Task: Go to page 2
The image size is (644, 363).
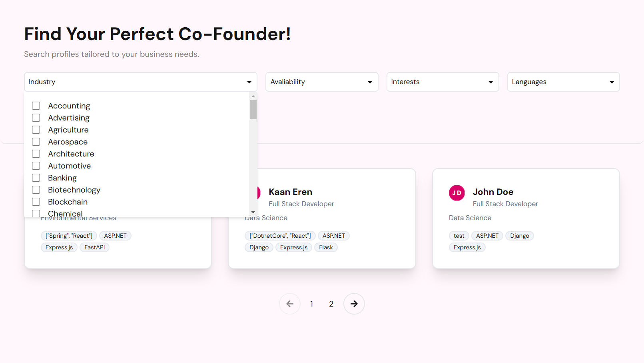Action: coord(331,304)
